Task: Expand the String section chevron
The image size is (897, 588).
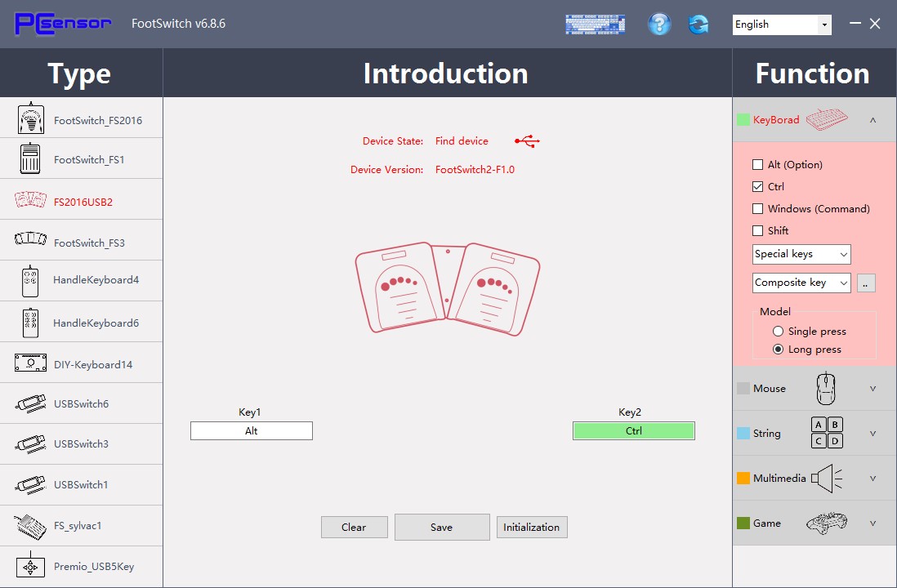Action: coord(873,433)
